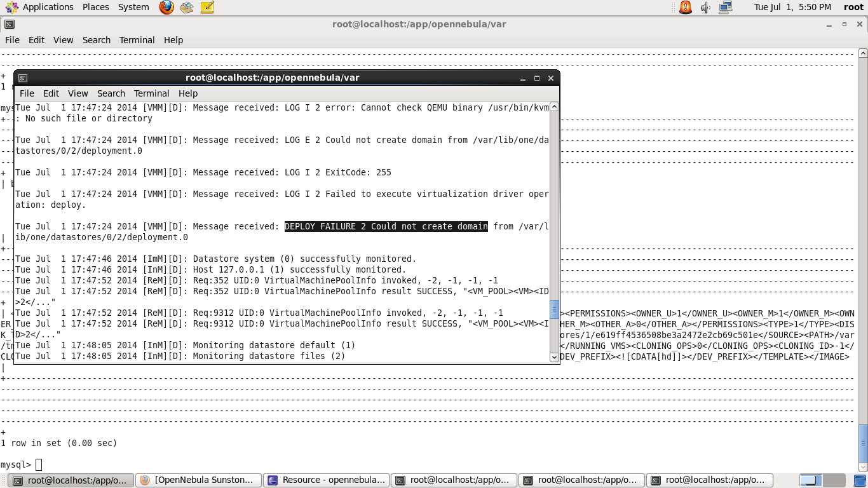The width and height of the screenshot is (868, 488).
Task: Click the front terminal scrollbar thumb
Action: click(x=554, y=309)
